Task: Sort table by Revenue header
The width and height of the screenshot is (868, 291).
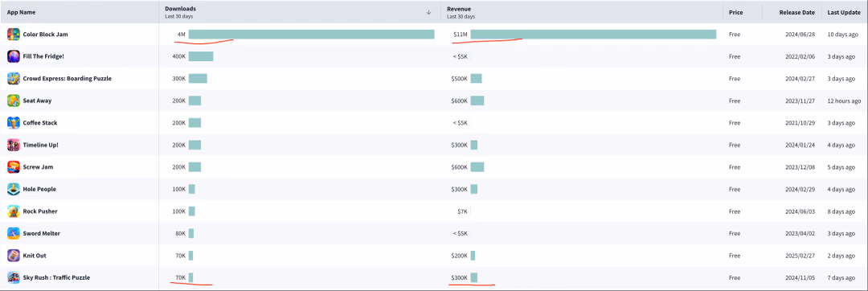Action: pyautogui.click(x=459, y=9)
